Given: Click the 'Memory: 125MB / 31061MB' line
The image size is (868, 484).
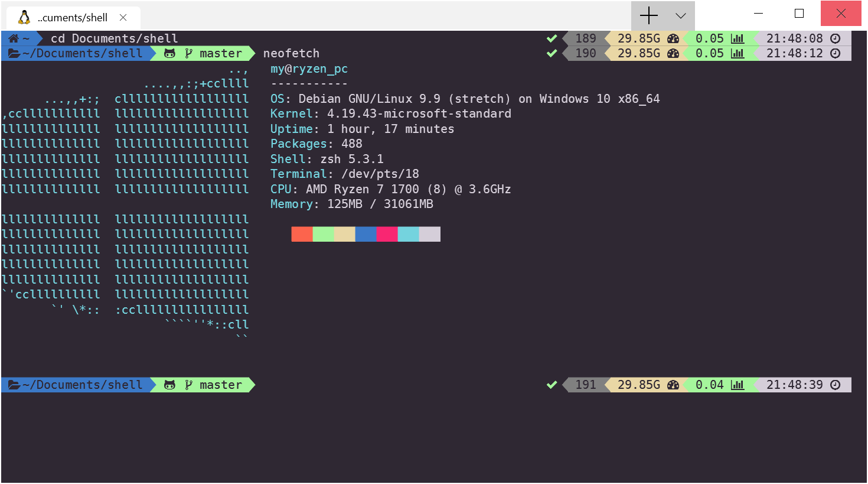Looking at the screenshot, I should pyautogui.click(x=351, y=204).
